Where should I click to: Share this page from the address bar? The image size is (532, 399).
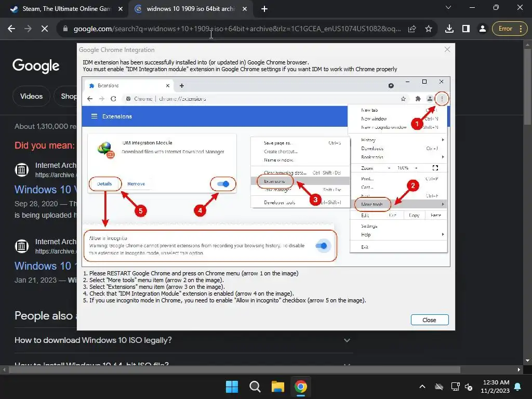click(x=412, y=29)
